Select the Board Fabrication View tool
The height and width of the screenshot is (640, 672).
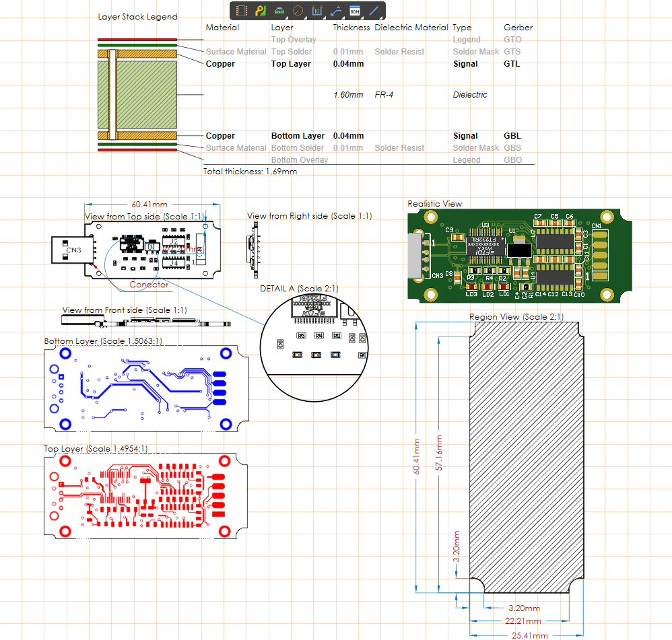[x=261, y=11]
